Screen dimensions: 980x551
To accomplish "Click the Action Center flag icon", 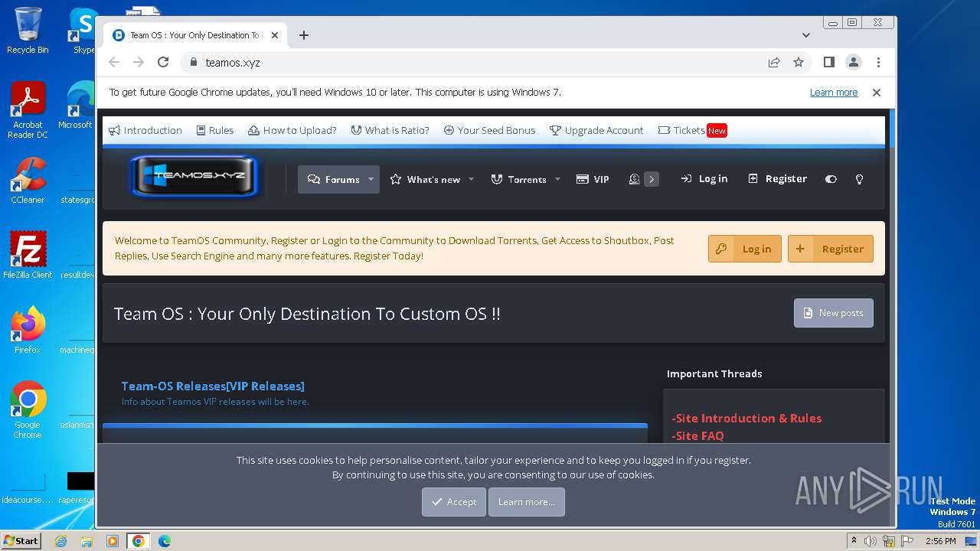I will click(x=907, y=541).
